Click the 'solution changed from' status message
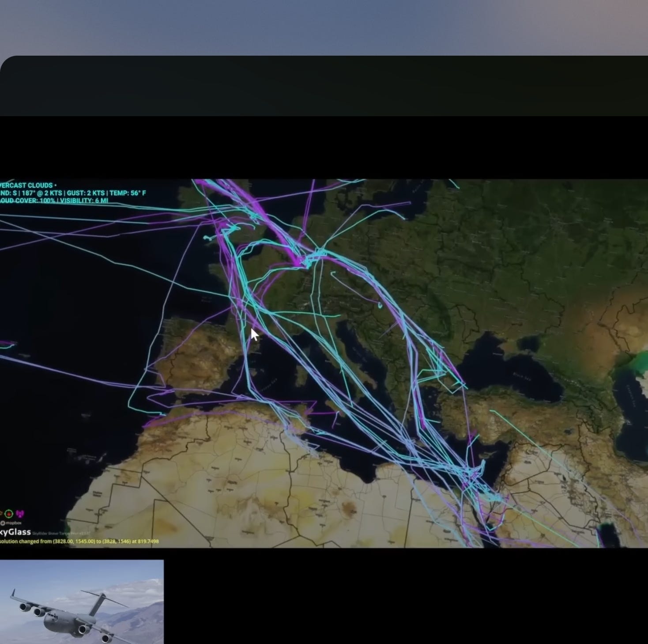The height and width of the screenshot is (644, 648). pyautogui.click(x=79, y=541)
